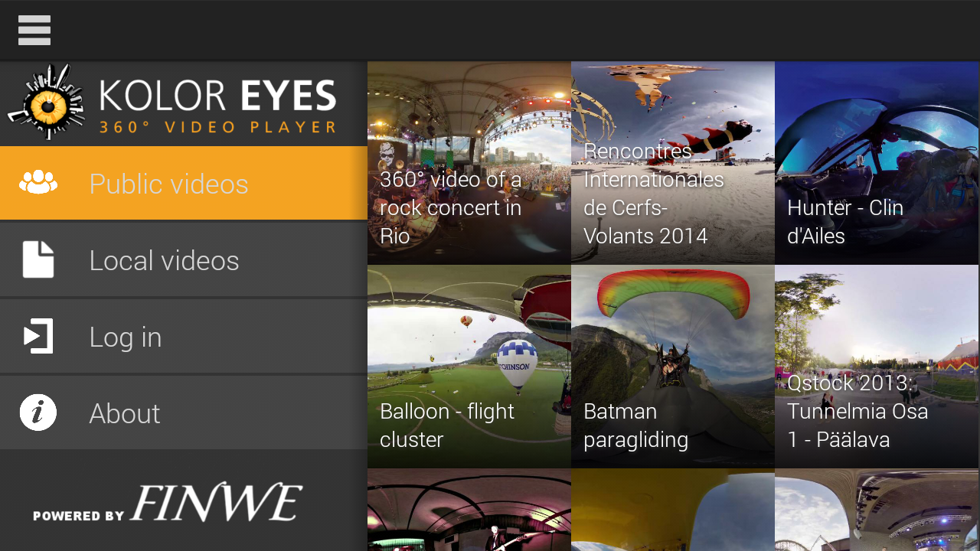The image size is (980, 551).
Task: Select the Balloon - flight cluster video
Action: 469,367
